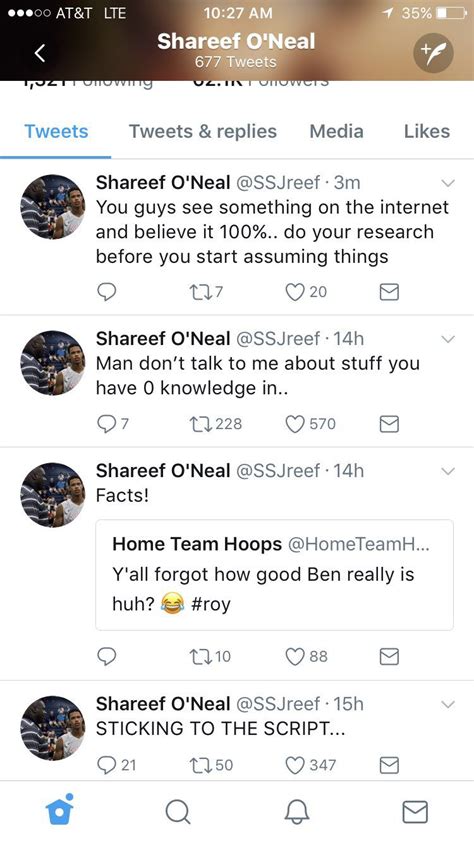Image resolution: width=474 pixels, height=843 pixels.
Task: Open Search in bottom navigation
Action: (x=177, y=811)
